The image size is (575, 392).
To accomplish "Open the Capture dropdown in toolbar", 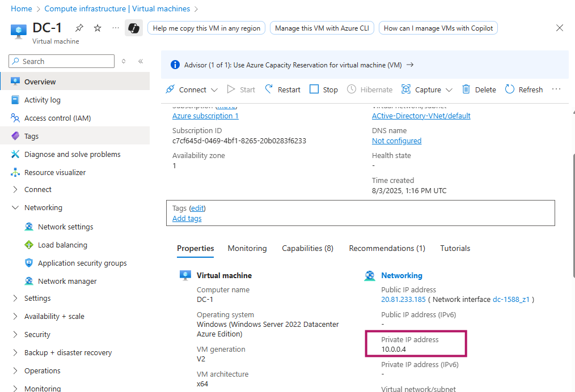I will coord(427,90).
